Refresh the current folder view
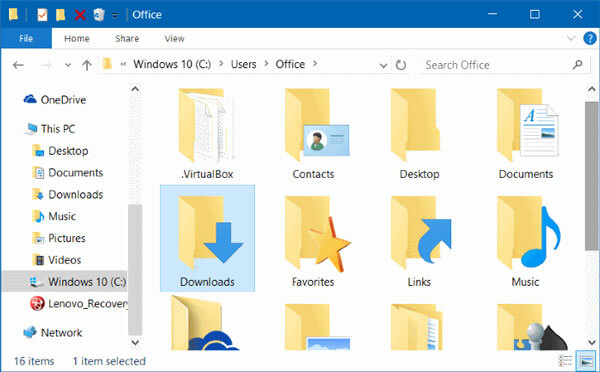 pos(401,65)
